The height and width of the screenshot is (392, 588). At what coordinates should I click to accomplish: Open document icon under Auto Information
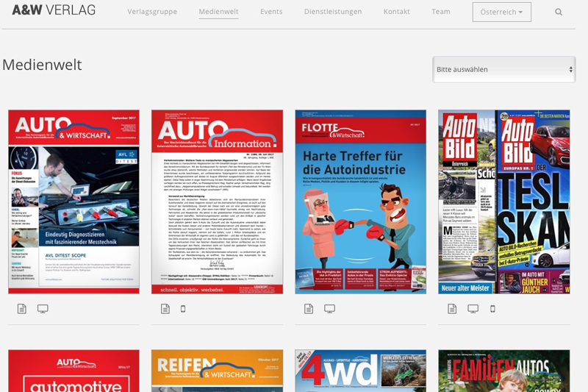pyautogui.click(x=165, y=309)
